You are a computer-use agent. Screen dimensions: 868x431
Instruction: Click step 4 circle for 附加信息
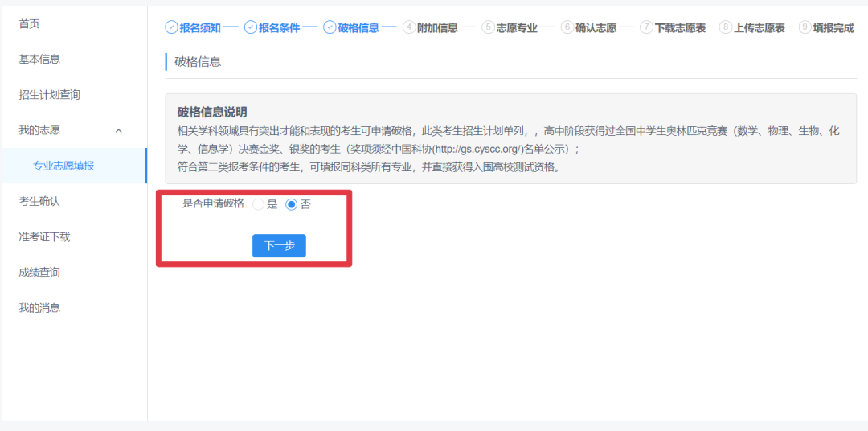[x=409, y=27]
